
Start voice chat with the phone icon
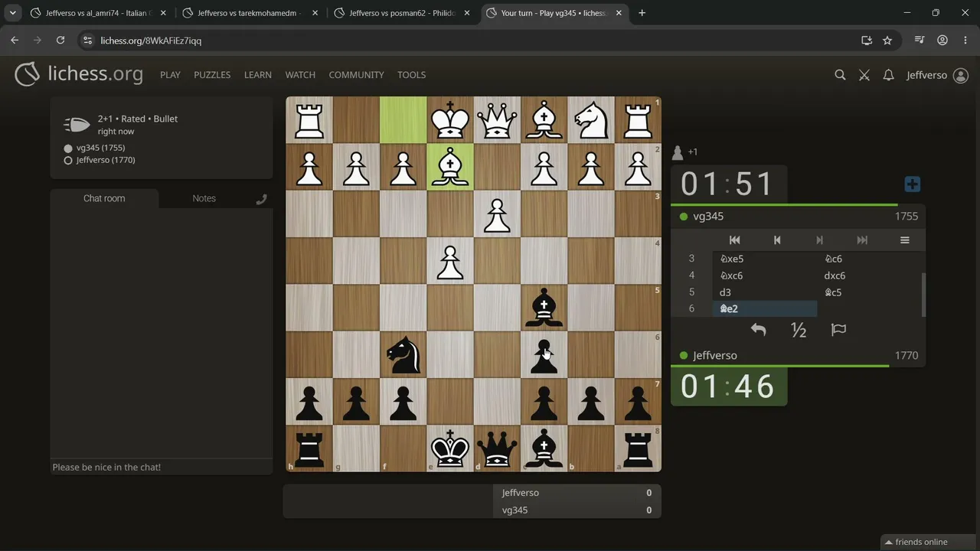(261, 199)
